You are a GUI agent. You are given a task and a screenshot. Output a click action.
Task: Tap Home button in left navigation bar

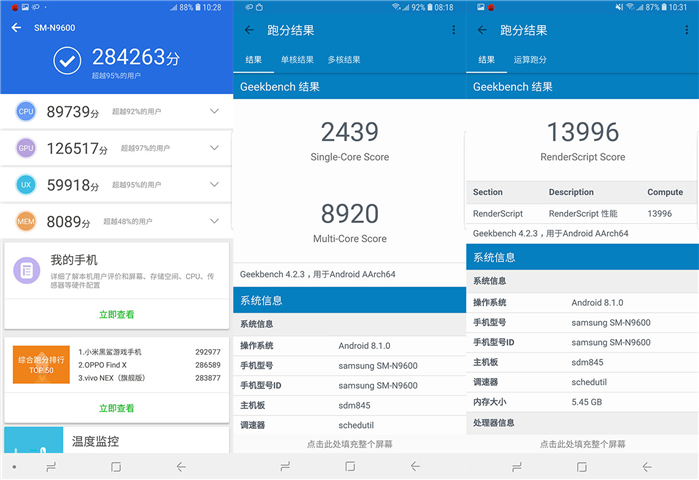tap(116, 467)
